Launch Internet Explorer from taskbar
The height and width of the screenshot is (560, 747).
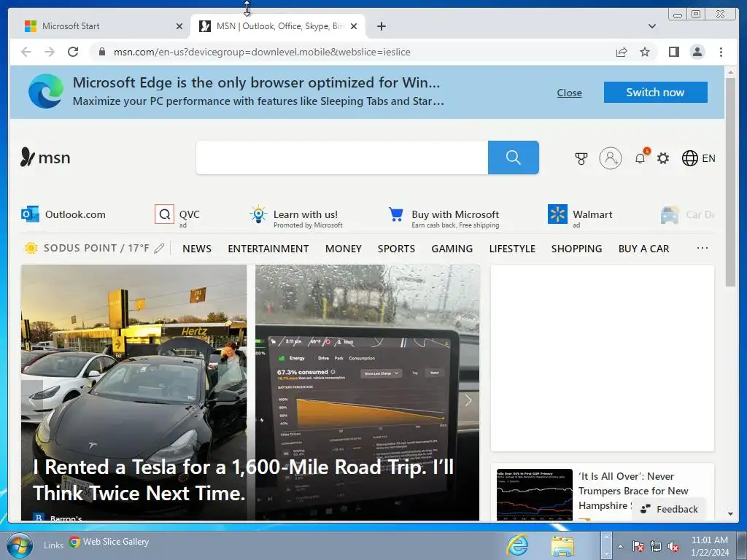coord(517,545)
